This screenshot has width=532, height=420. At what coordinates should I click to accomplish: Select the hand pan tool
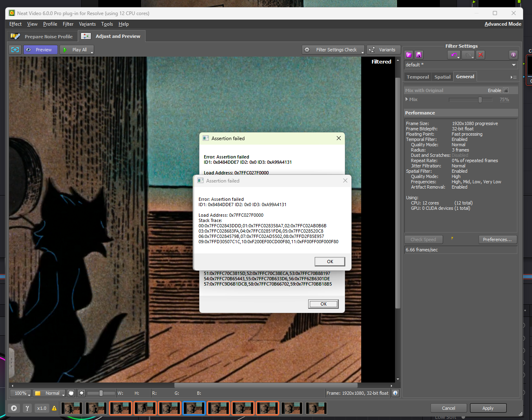point(71,393)
